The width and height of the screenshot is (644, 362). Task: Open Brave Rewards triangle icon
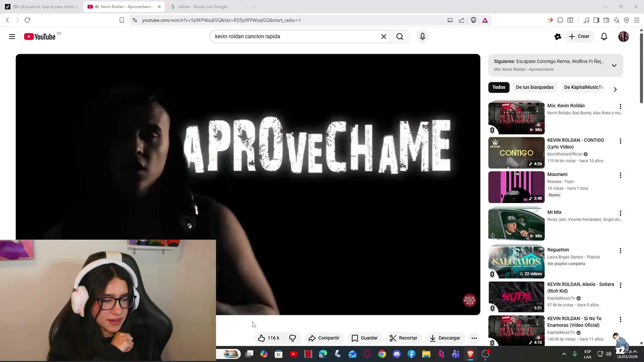485,20
